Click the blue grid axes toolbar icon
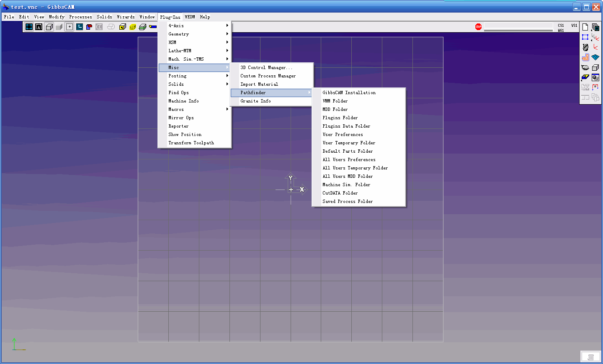The image size is (603, 364). click(x=80, y=27)
